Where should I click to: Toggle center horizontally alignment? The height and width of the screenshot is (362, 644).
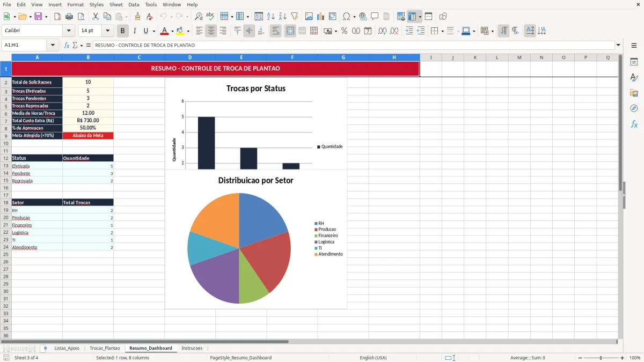pyautogui.click(x=211, y=31)
